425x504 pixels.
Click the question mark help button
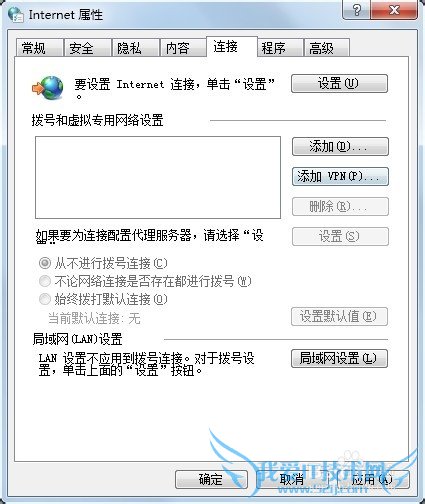point(357,10)
